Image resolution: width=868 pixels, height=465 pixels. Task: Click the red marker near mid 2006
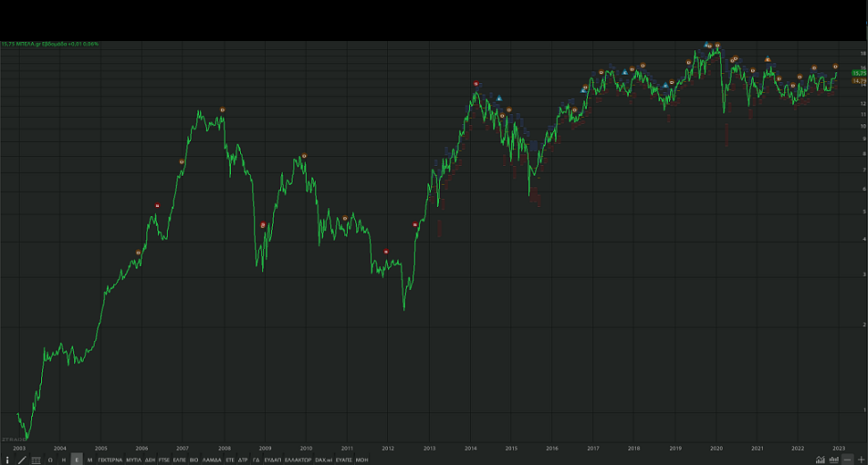click(157, 206)
